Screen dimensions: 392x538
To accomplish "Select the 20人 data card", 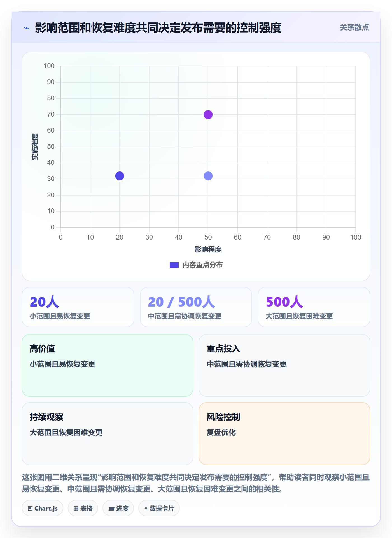I will pos(78,307).
